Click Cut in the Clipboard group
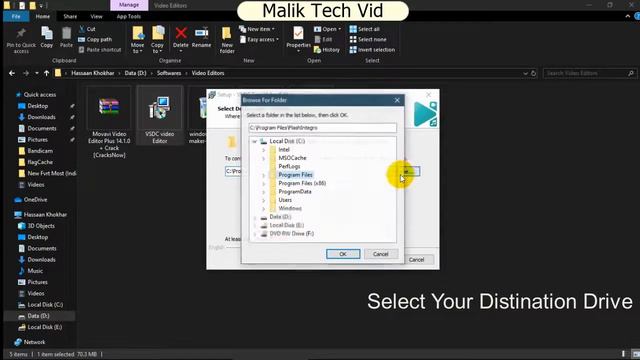 click(x=87, y=29)
